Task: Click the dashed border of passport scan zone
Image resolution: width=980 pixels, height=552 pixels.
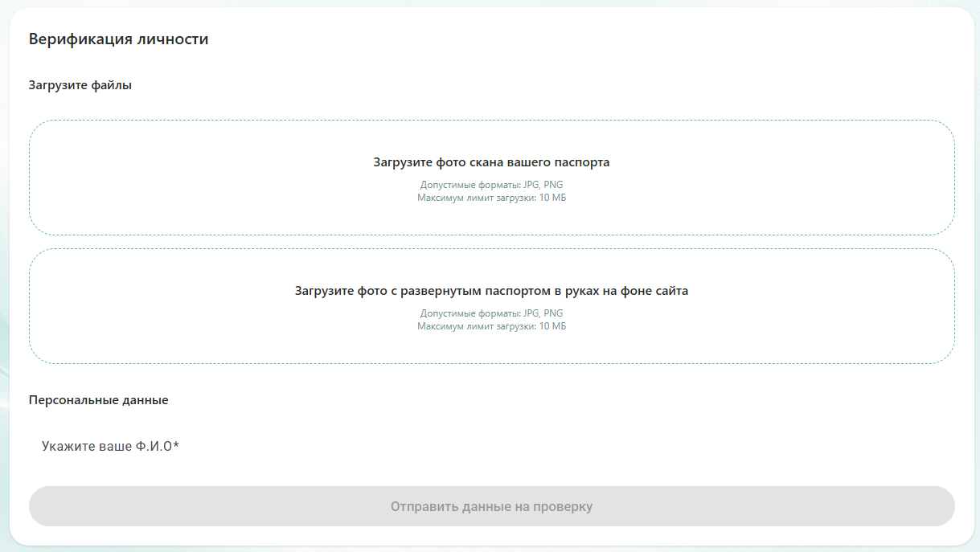Action: click(491, 121)
